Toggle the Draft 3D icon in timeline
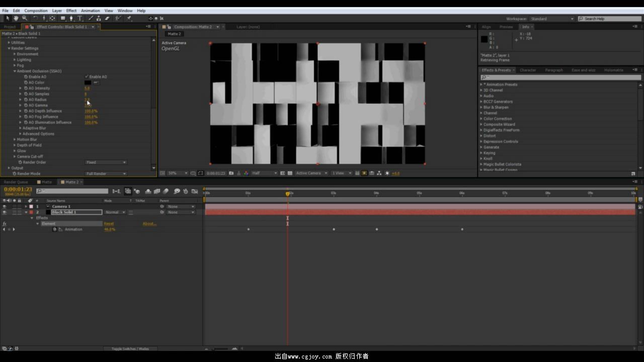 pyautogui.click(x=137, y=191)
